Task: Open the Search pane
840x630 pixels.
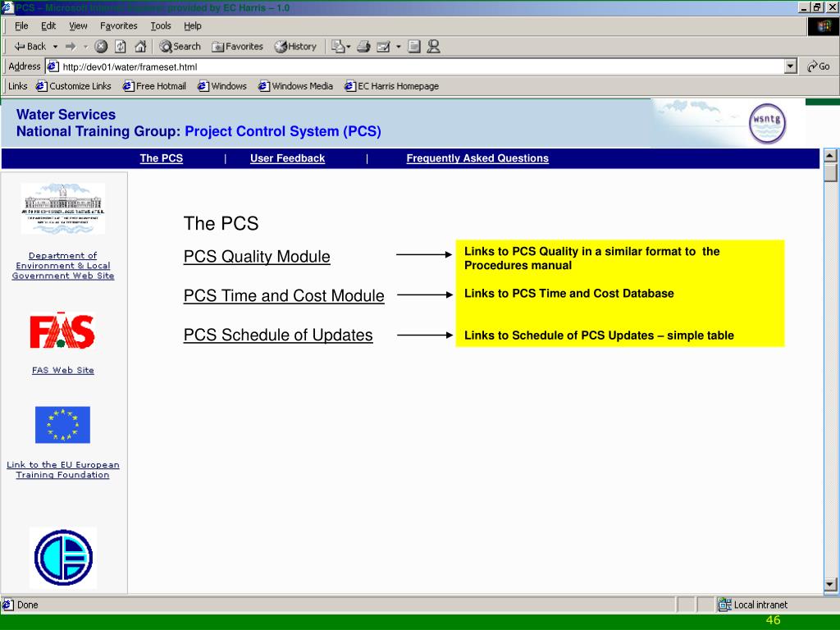Action: point(180,47)
